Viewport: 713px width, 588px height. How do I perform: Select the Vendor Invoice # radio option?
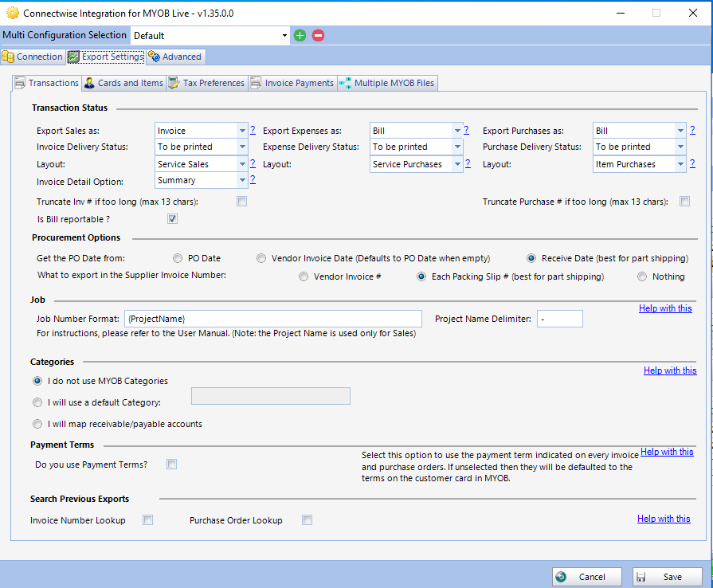pos(304,276)
